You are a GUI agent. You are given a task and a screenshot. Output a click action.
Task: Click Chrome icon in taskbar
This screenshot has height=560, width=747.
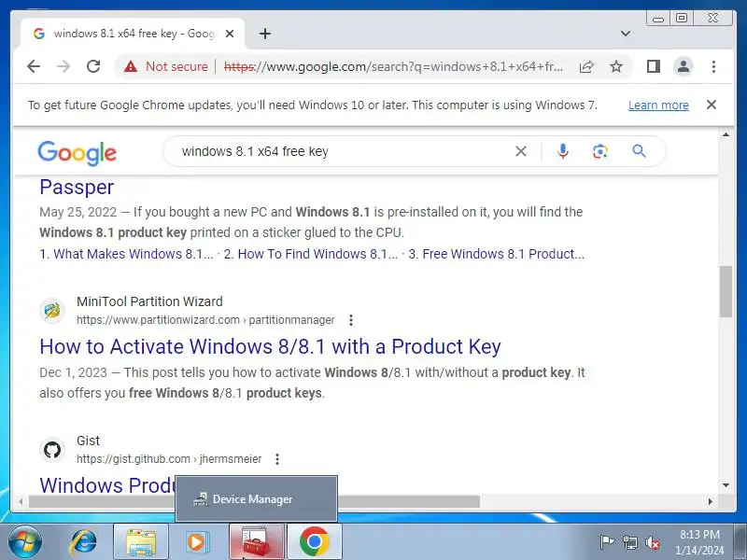click(x=315, y=542)
